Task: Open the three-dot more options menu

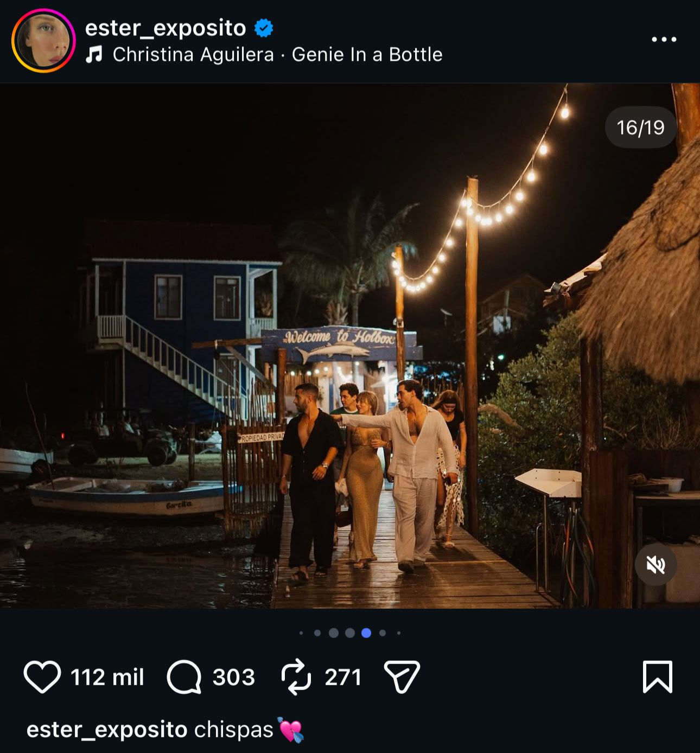Action: click(664, 40)
